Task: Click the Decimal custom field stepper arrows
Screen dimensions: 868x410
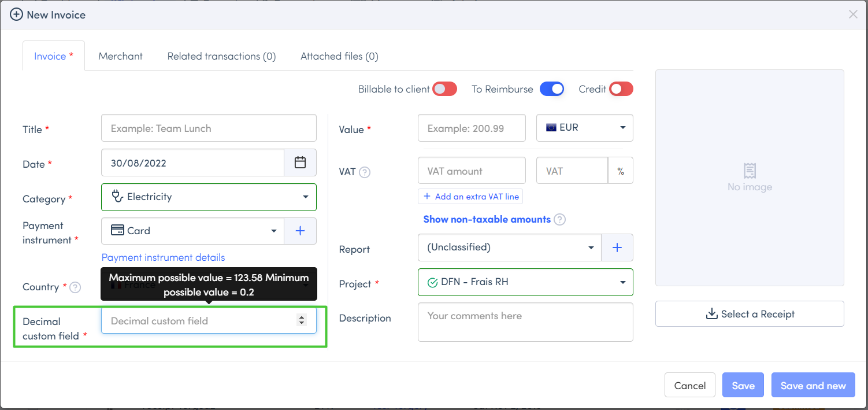Action: pos(301,320)
